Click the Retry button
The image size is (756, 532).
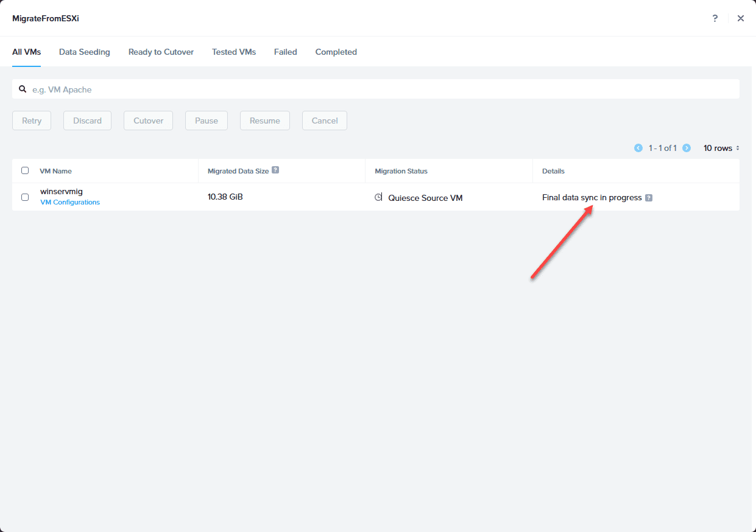click(32, 121)
